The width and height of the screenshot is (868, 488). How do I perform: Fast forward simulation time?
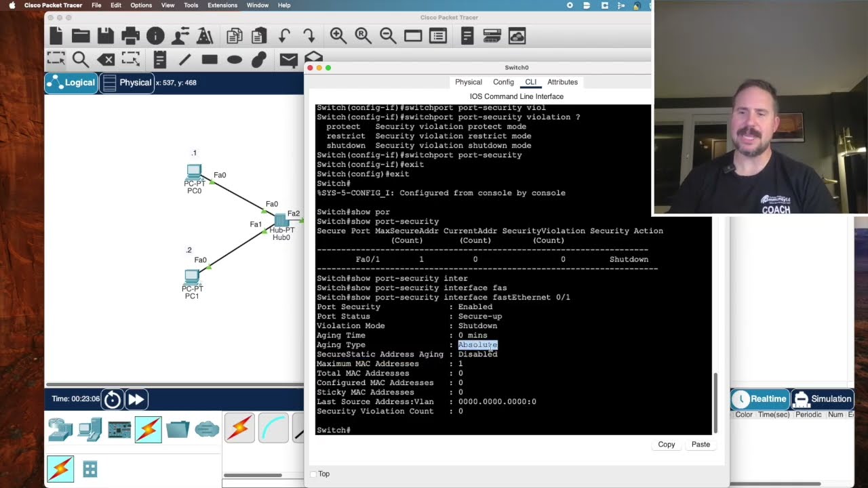(x=136, y=399)
